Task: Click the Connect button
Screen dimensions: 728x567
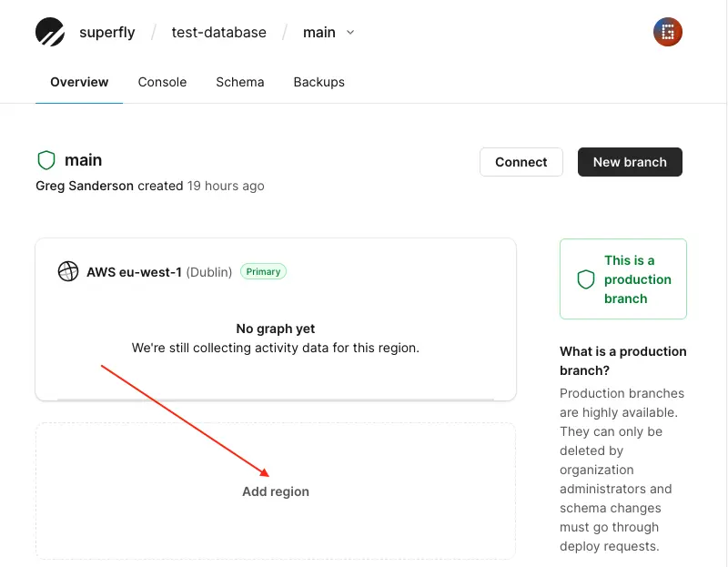Action: point(521,162)
